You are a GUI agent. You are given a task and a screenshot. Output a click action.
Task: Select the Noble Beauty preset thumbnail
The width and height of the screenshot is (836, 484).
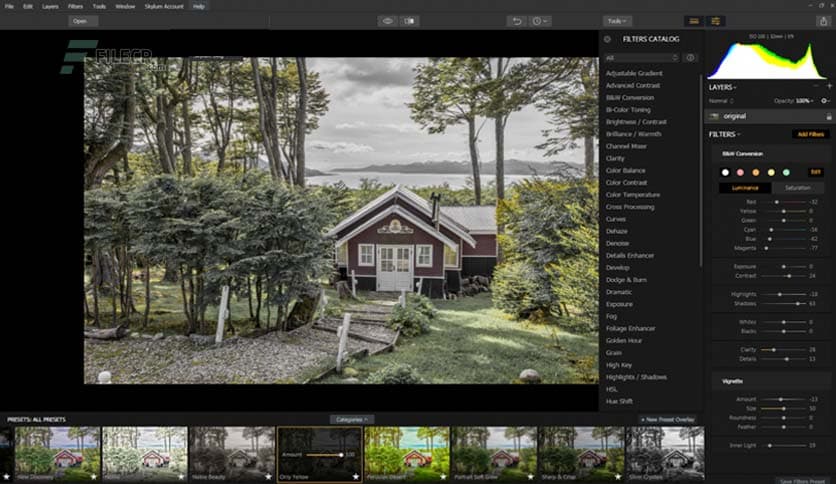pyautogui.click(x=232, y=454)
